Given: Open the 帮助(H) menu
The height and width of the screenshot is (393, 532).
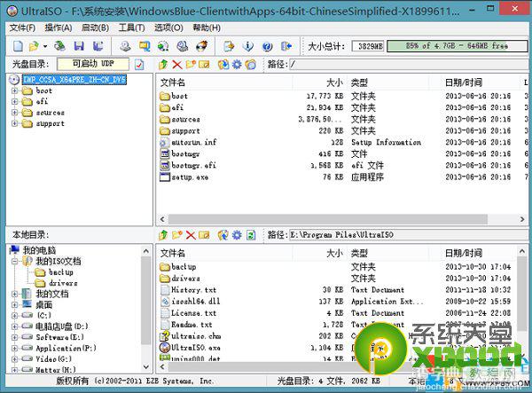Looking at the screenshot, I should [x=207, y=28].
